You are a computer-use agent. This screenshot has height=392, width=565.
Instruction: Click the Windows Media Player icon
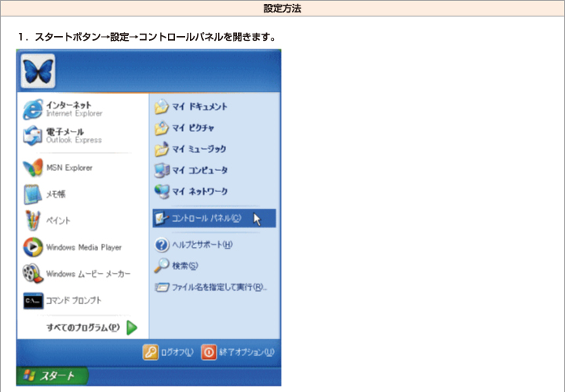(33, 247)
